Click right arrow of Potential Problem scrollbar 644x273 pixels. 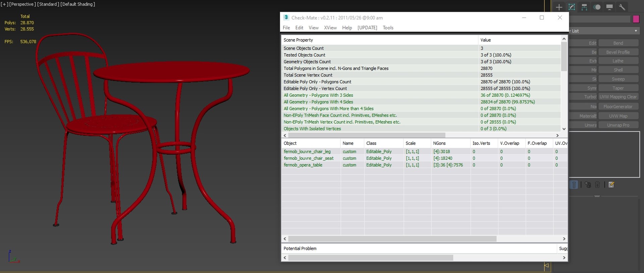tap(564, 258)
